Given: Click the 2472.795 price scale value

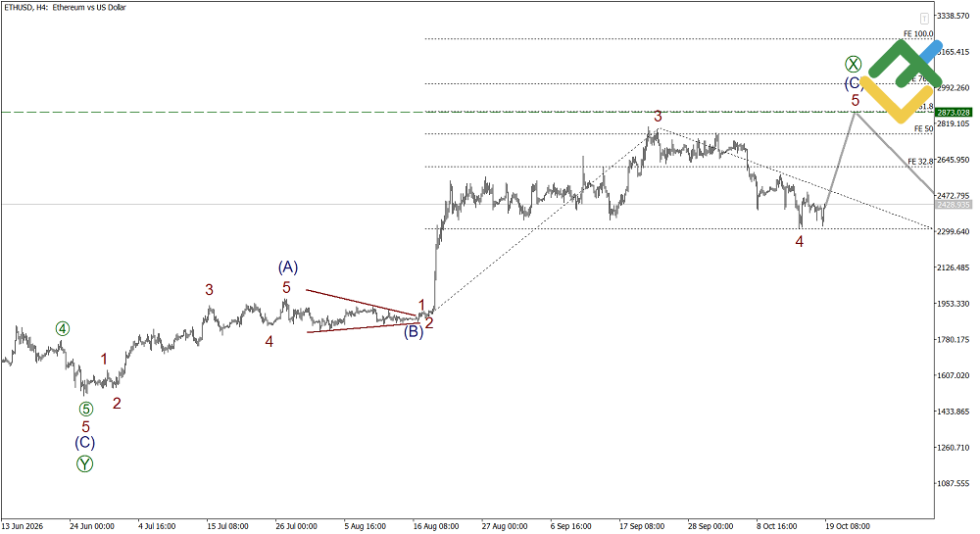Looking at the screenshot, I should coord(954,196).
